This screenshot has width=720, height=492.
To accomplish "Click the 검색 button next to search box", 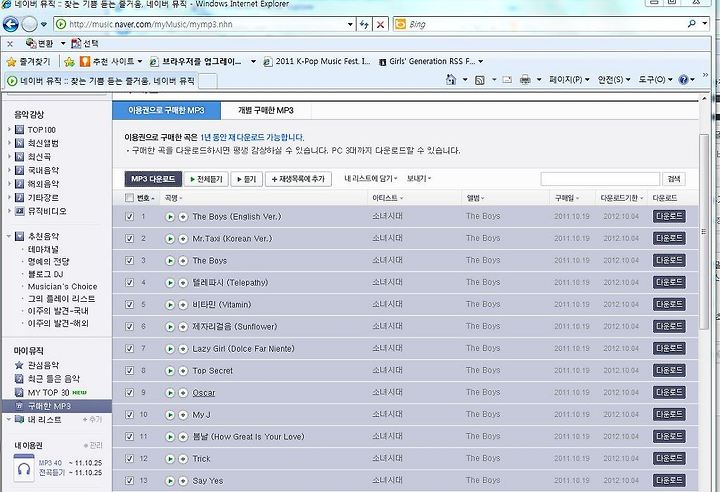I will pyautogui.click(x=674, y=179).
